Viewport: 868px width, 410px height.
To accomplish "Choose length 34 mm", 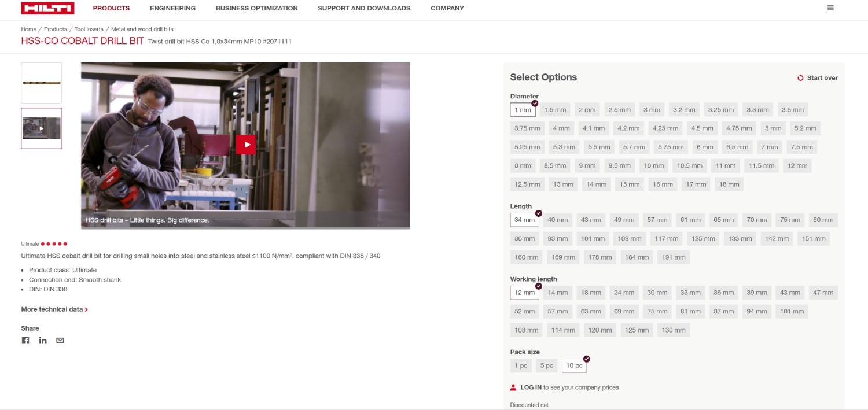I will pos(525,220).
